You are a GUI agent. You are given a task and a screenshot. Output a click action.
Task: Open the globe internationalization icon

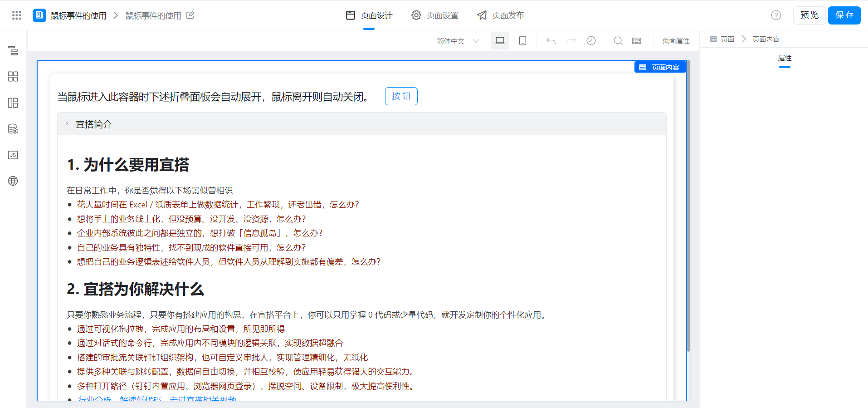13,181
